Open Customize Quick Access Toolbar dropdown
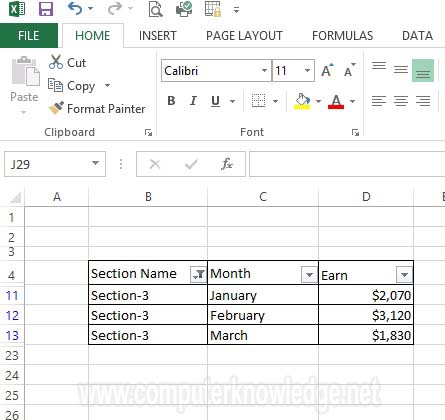Image resolution: width=445 pixels, height=420 pixels. (236, 10)
